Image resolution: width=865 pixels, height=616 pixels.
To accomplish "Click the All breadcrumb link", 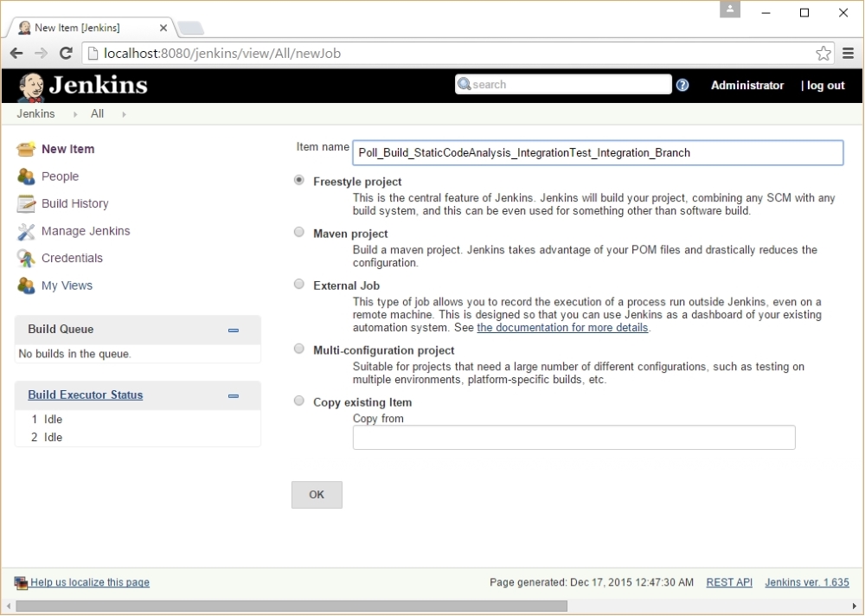I will click(x=97, y=113).
